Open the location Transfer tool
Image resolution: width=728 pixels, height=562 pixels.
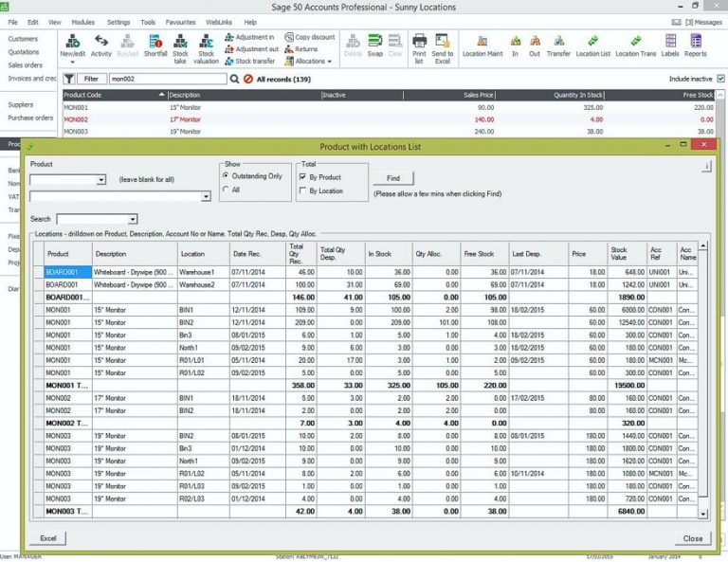pyautogui.click(x=558, y=45)
